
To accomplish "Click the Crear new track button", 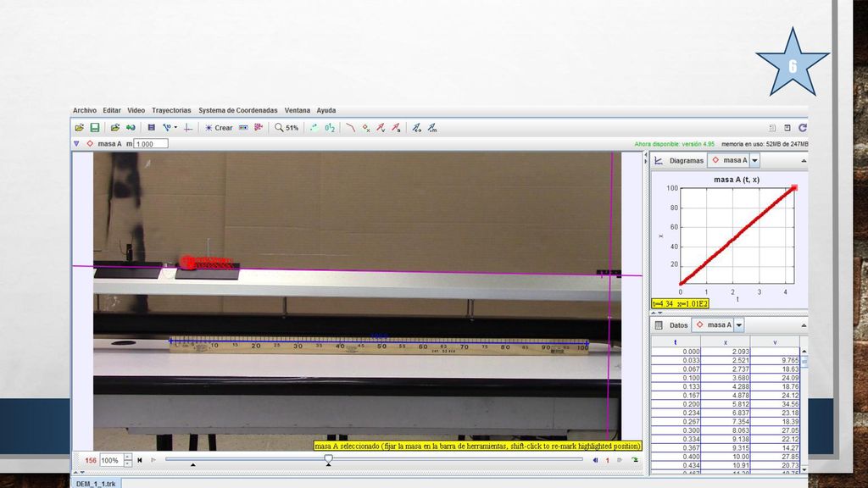I will point(219,128).
